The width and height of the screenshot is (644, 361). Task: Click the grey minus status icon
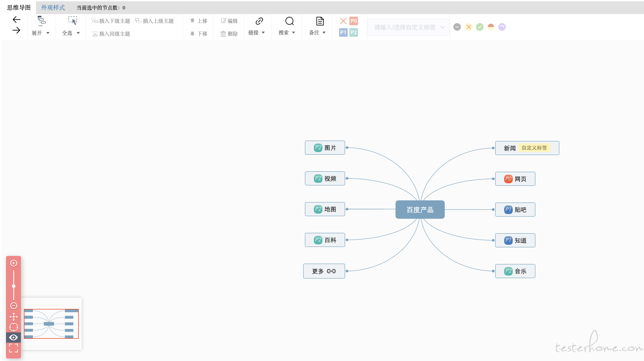click(x=457, y=27)
